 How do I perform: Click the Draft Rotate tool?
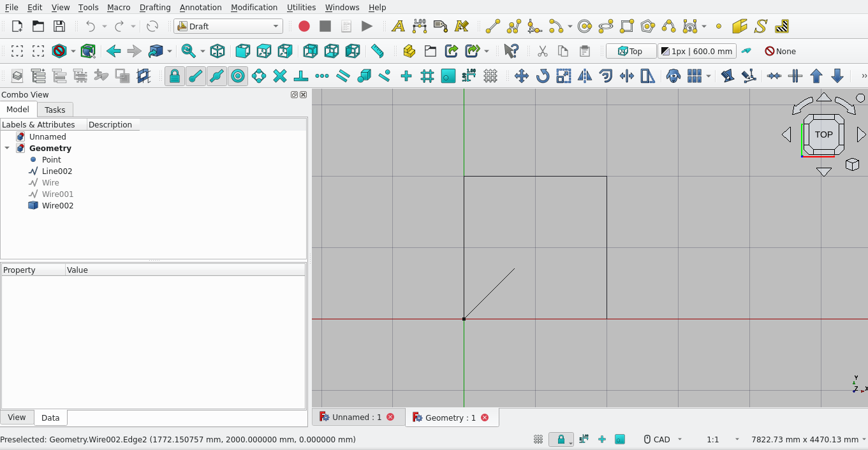tap(542, 76)
